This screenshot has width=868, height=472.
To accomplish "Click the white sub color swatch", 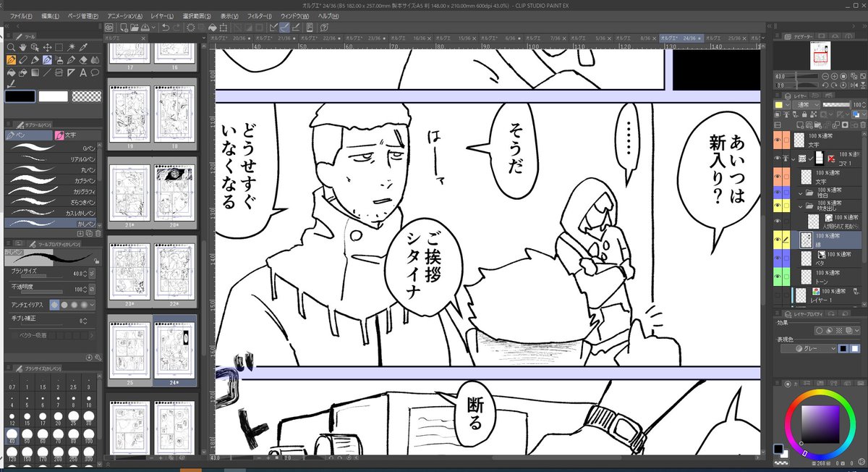I will (53, 96).
